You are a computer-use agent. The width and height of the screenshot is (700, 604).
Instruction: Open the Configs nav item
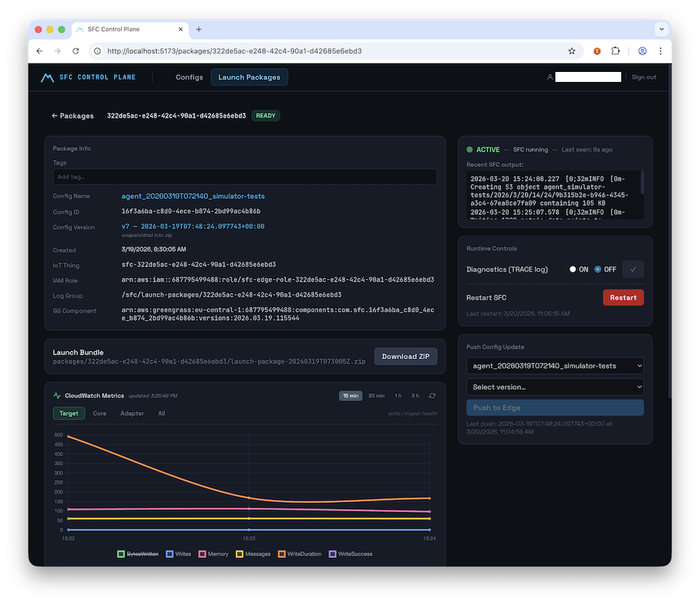point(189,77)
